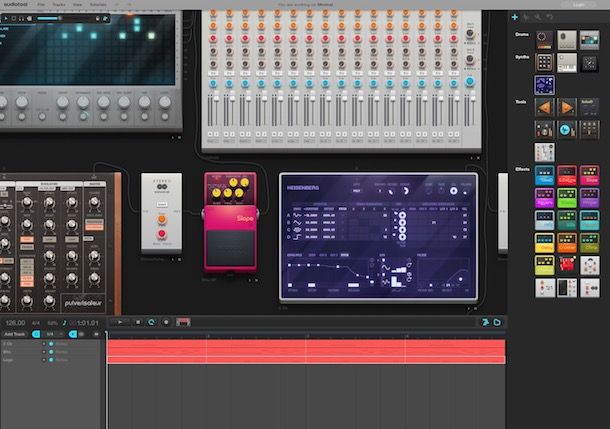
Task: Click the cyan arrow-shaped icon at transport right
Action: (x=485, y=322)
